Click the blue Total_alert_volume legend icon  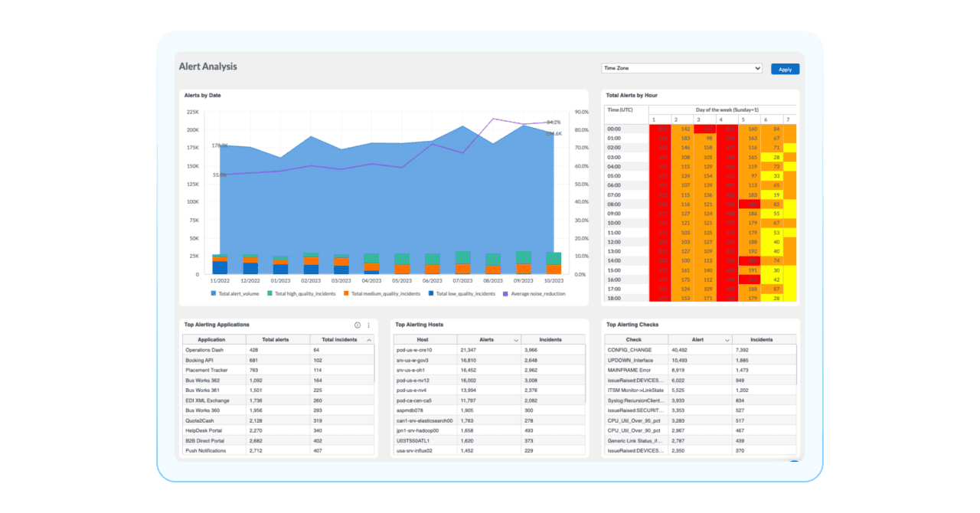point(213,293)
